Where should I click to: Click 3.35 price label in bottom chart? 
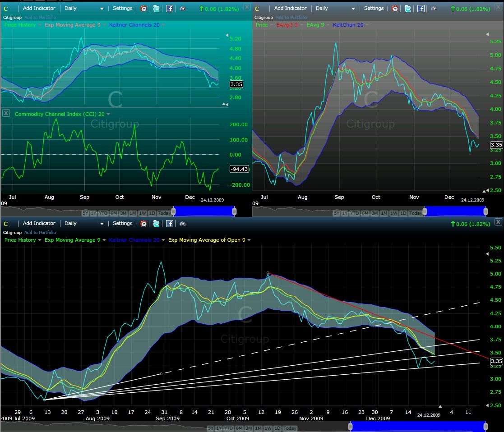(x=496, y=361)
